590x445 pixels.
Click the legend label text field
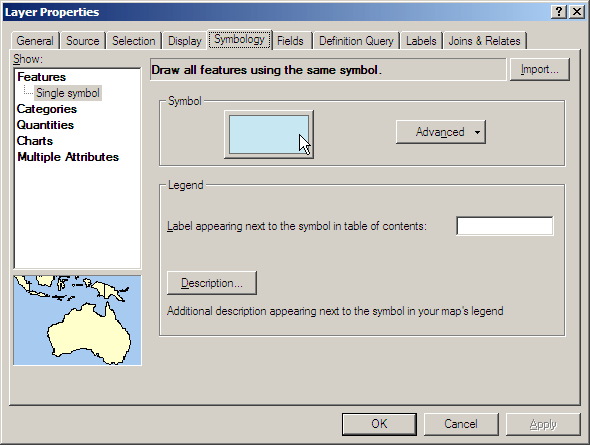(x=505, y=226)
